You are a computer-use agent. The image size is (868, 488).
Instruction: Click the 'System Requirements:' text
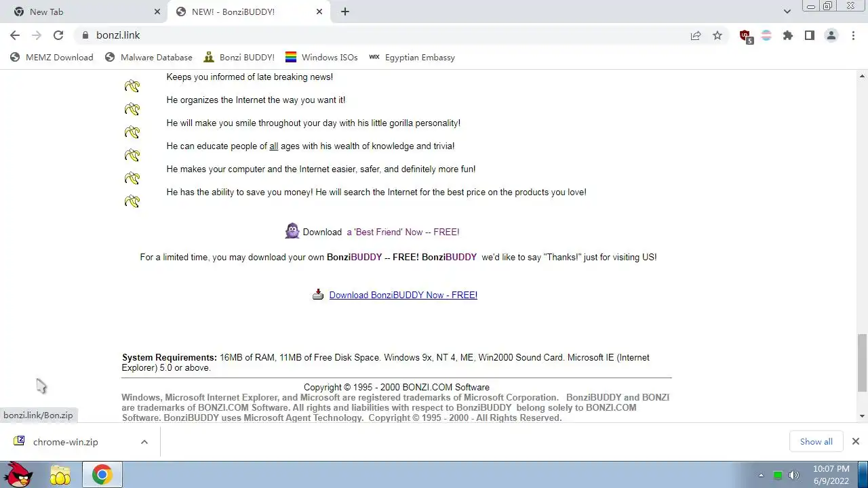170,357
